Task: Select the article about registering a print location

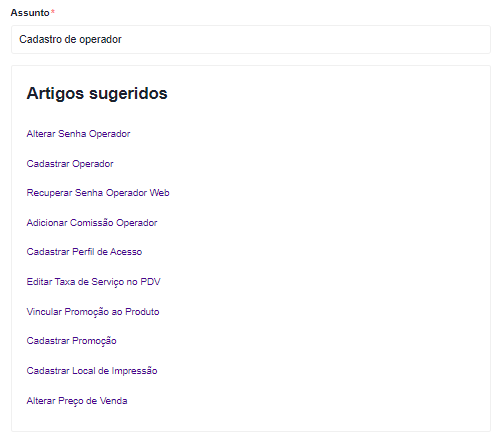Action: pyautogui.click(x=92, y=371)
